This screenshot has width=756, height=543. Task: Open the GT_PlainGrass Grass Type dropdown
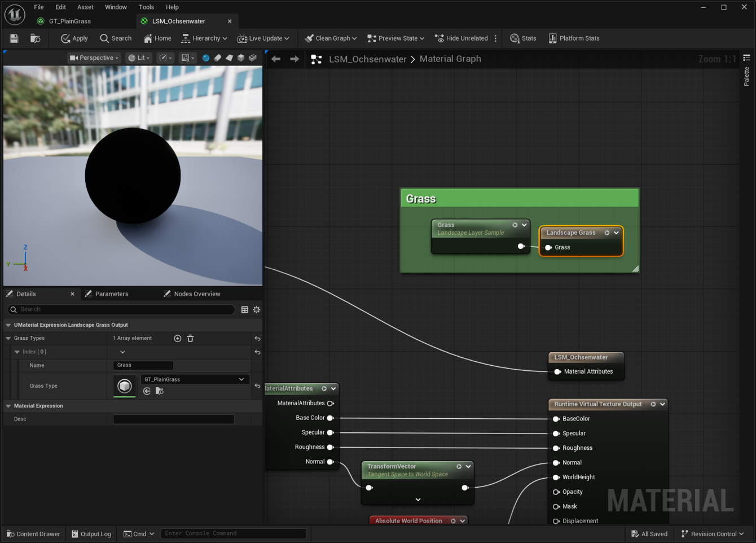click(194, 379)
